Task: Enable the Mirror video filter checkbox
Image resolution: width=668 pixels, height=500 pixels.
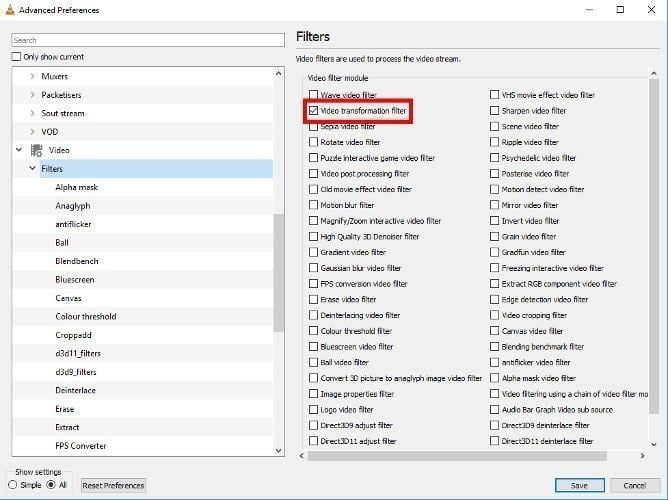Action: pyautogui.click(x=494, y=205)
